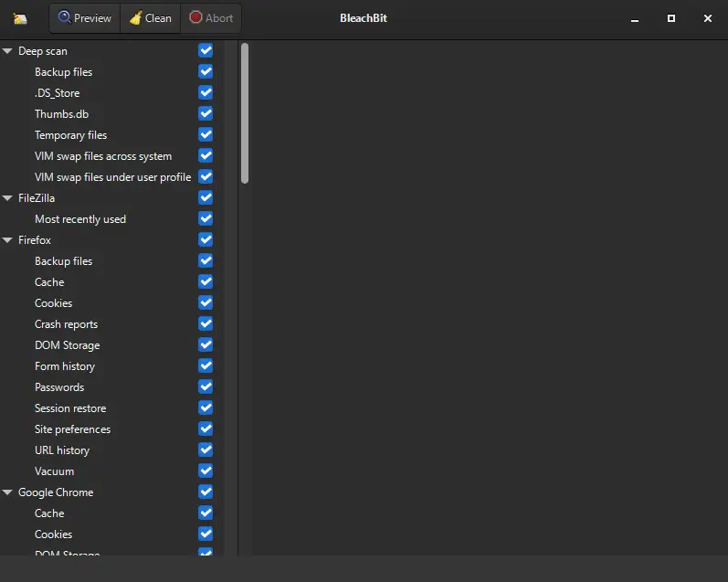Disable Firefox Passwords checkbox
Image resolution: width=728 pixels, height=582 pixels.
206,386
